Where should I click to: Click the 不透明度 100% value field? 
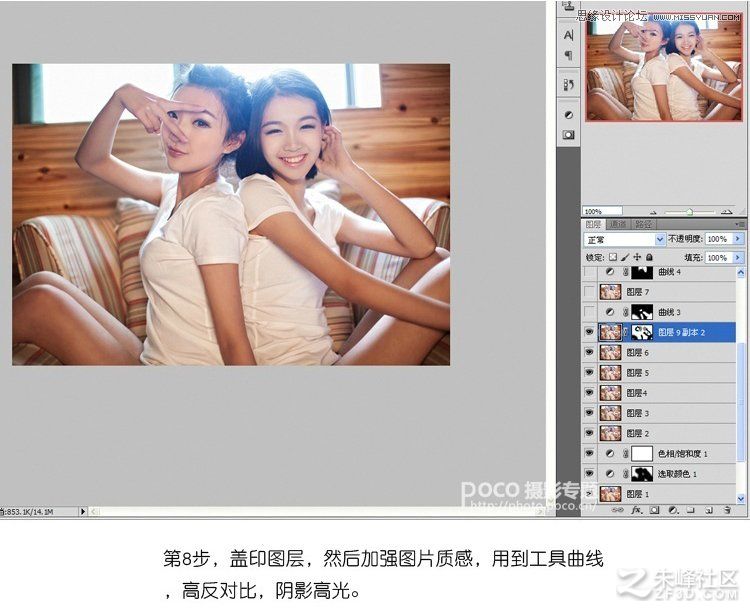coord(718,239)
